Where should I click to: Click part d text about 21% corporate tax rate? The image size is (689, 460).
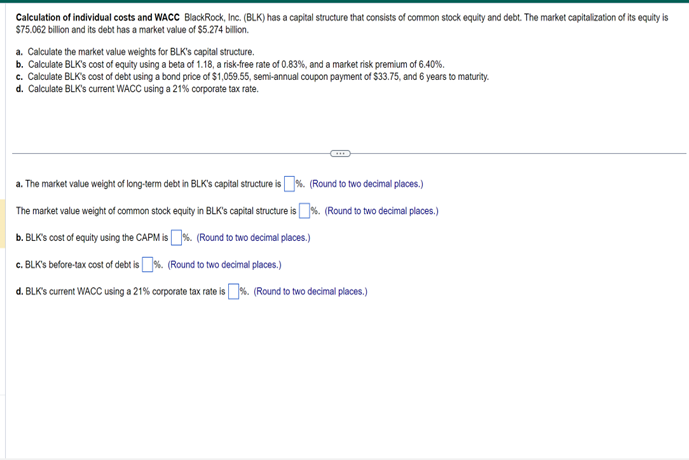tap(137, 89)
